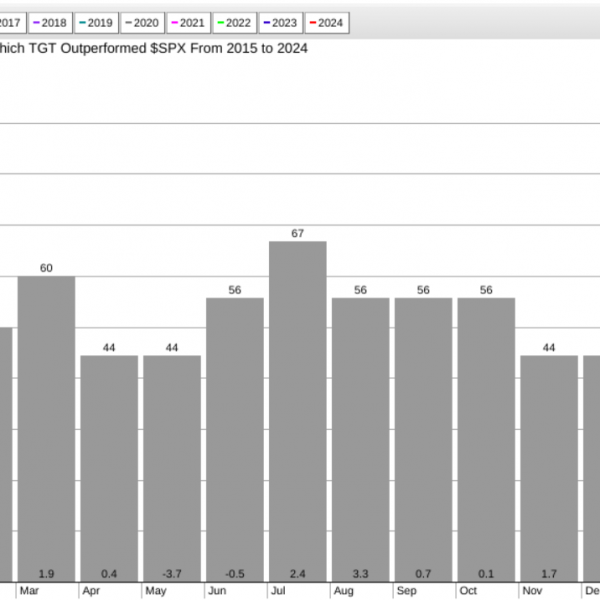Viewport: 600px width, 600px height.
Task: Click the Nov axis label
Action: tap(532, 591)
